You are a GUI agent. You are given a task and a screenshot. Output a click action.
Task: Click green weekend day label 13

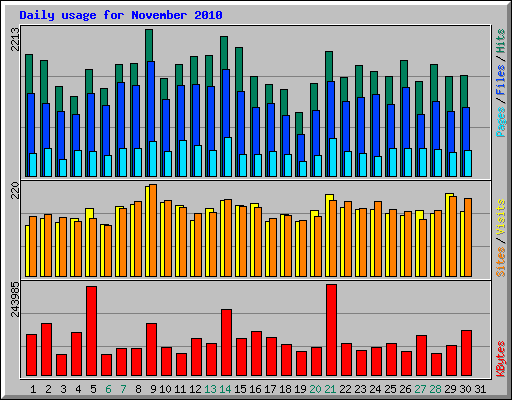coord(210,389)
